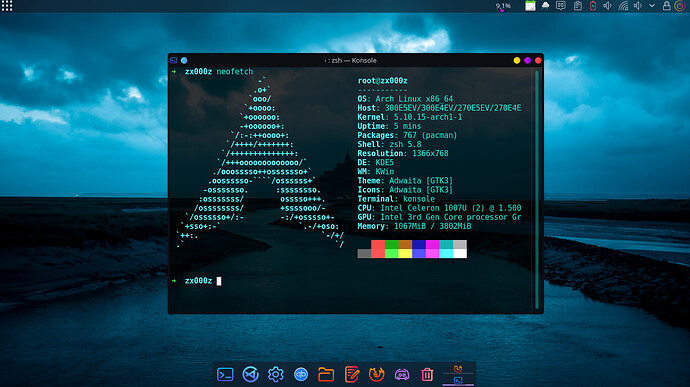Viewport: 690px width, 387px height.
Task: Click the 'OS: Arch Linux x86_64' line
Action: [x=405, y=99]
